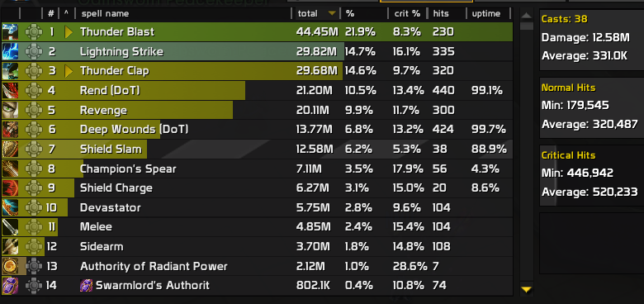This screenshot has width=644, height=304.
Task: Sort by the uptime column header
Action: pyautogui.click(x=485, y=13)
